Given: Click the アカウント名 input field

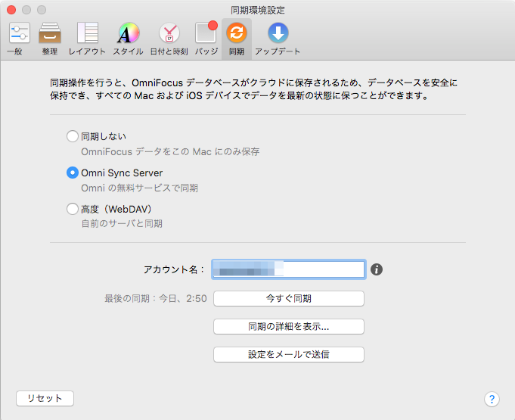Looking at the screenshot, I should [288, 269].
